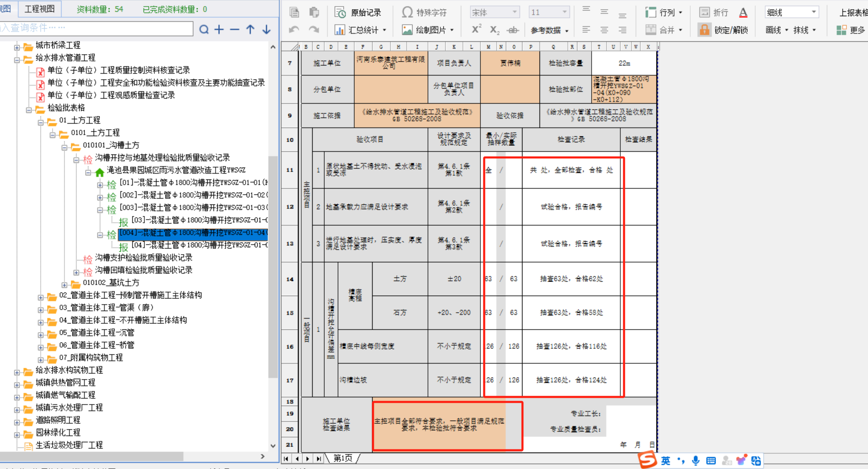Select 010101_沟槽土方 folder

point(111,145)
